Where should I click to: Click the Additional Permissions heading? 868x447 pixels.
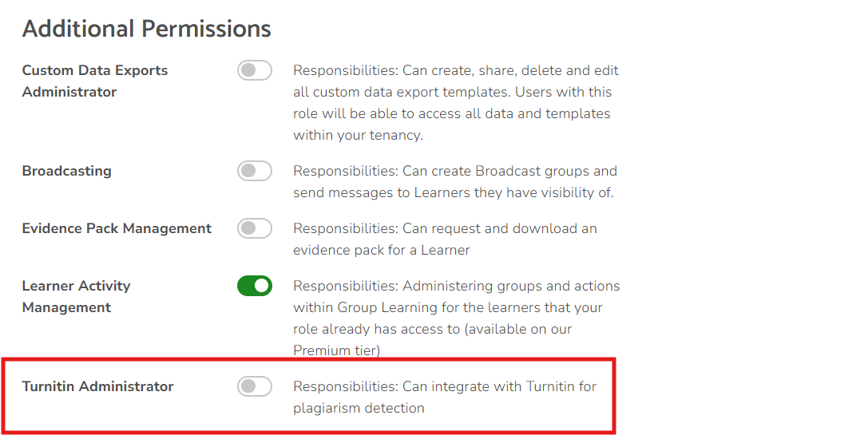tap(147, 29)
